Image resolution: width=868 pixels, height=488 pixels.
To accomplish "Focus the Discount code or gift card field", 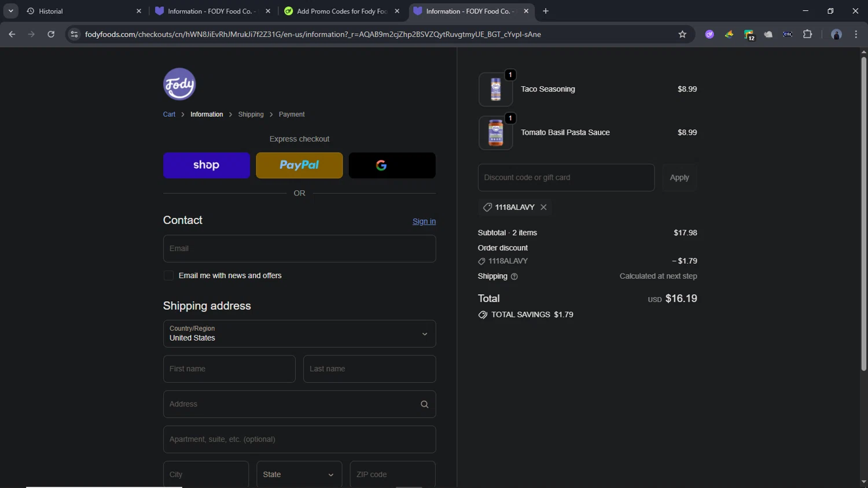I will (566, 178).
